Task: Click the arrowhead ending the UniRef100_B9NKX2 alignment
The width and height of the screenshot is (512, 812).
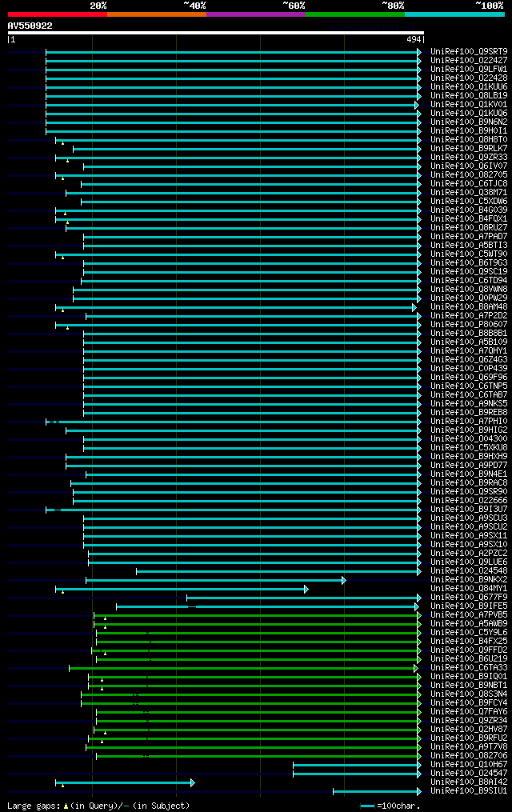Action: (x=344, y=581)
